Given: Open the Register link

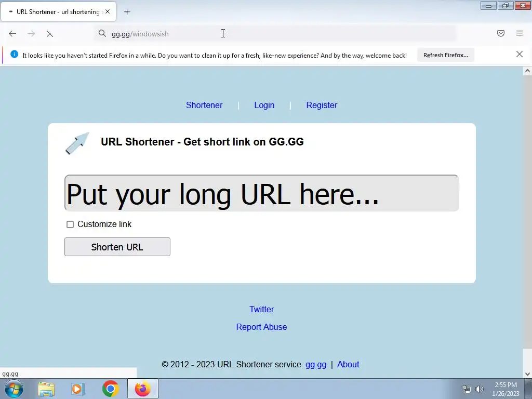Looking at the screenshot, I should [x=322, y=105].
